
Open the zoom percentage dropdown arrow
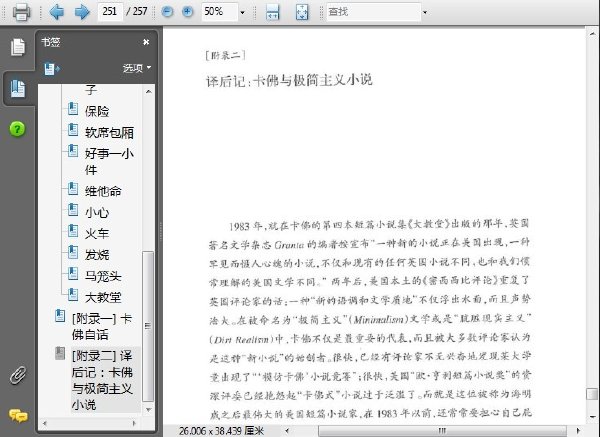(x=242, y=12)
